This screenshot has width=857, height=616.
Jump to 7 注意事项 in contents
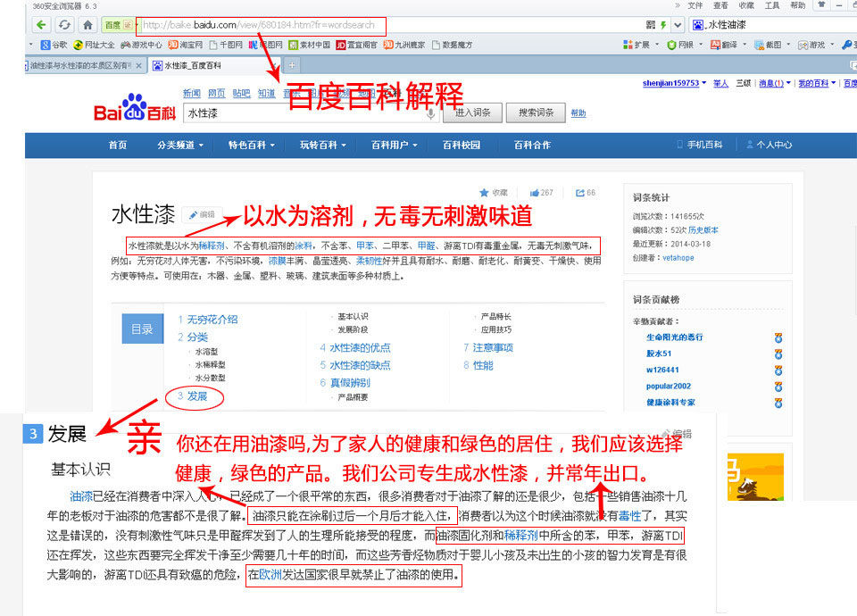(488, 347)
